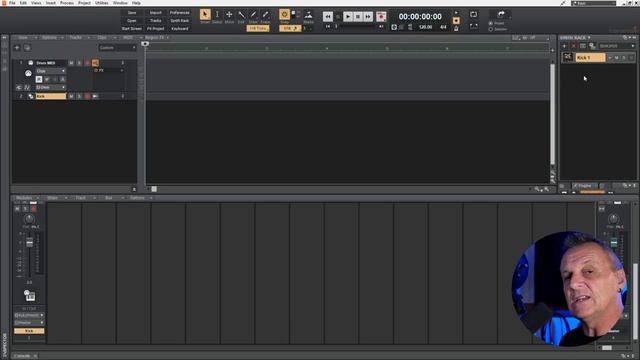Click the Import button

coord(156,13)
